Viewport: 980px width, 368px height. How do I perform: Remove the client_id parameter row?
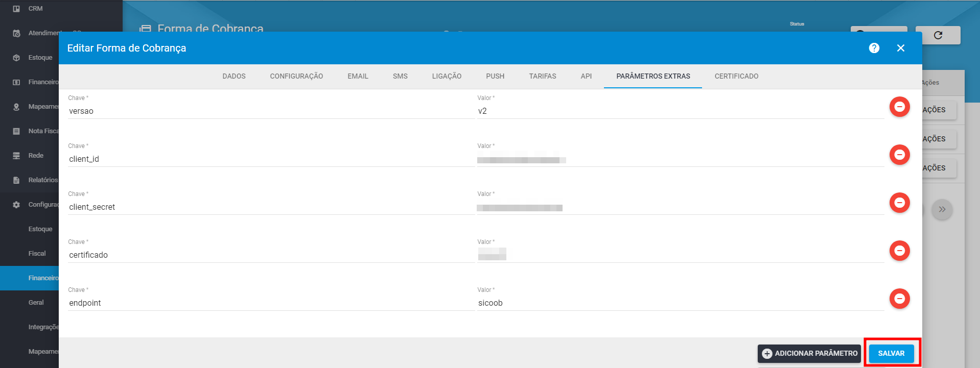coord(900,155)
